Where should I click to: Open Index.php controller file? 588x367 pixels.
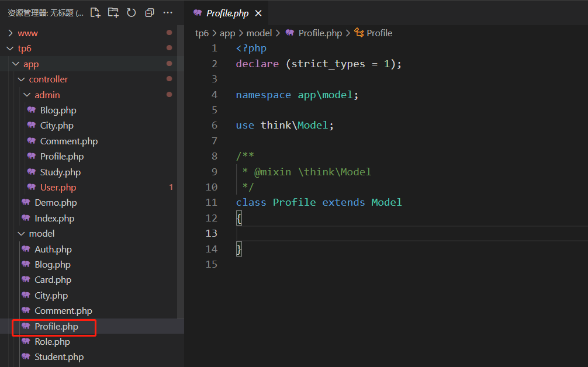coord(54,218)
